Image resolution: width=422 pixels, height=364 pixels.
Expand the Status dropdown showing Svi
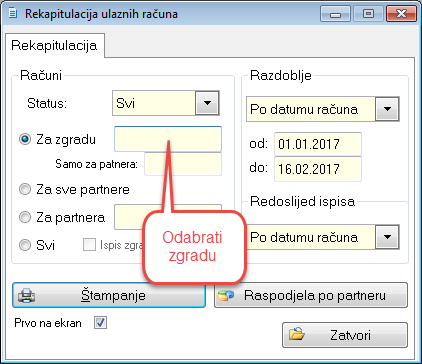[207, 103]
